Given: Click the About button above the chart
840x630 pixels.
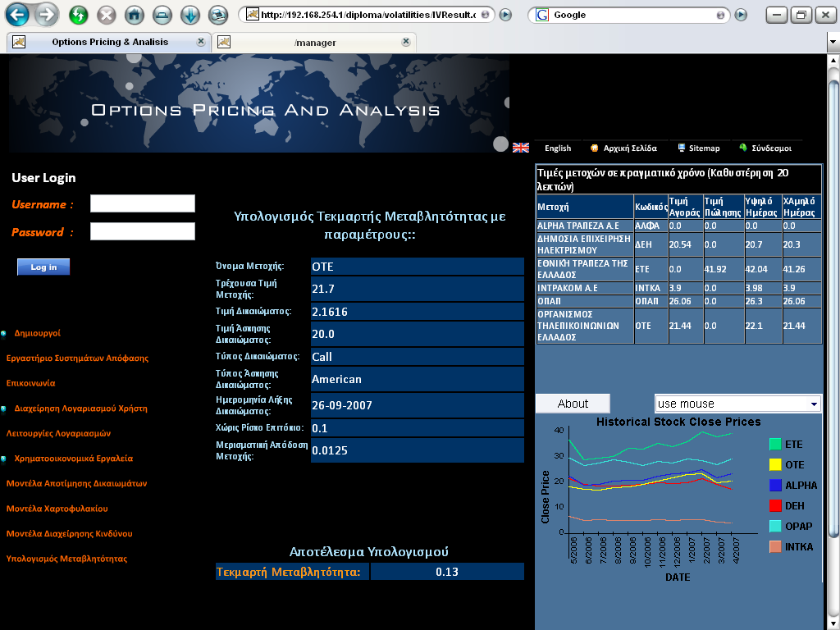Looking at the screenshot, I should (x=573, y=404).
